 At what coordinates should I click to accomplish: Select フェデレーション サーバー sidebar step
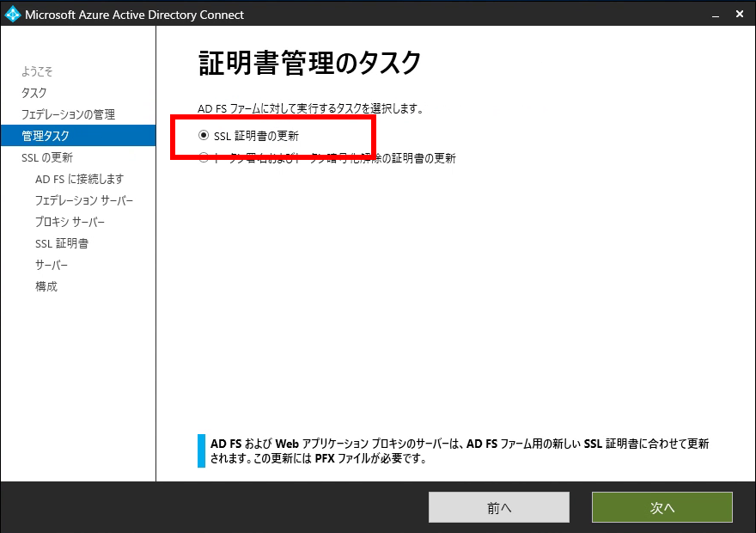pyautogui.click(x=84, y=200)
